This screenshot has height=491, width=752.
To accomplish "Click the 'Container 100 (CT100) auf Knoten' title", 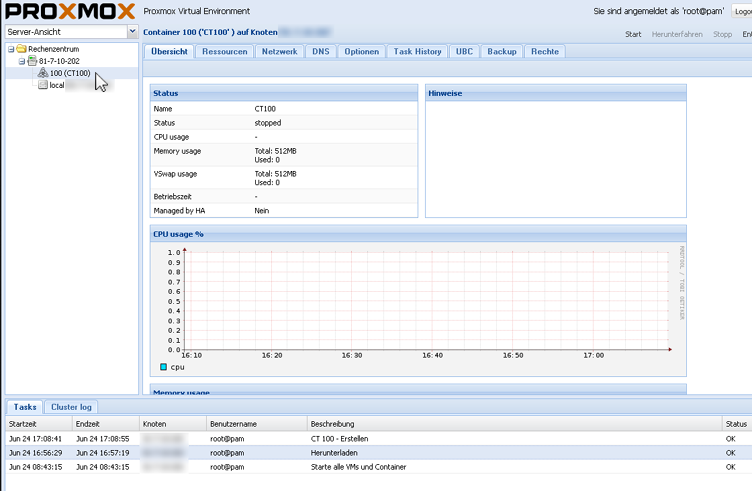I will [x=210, y=32].
